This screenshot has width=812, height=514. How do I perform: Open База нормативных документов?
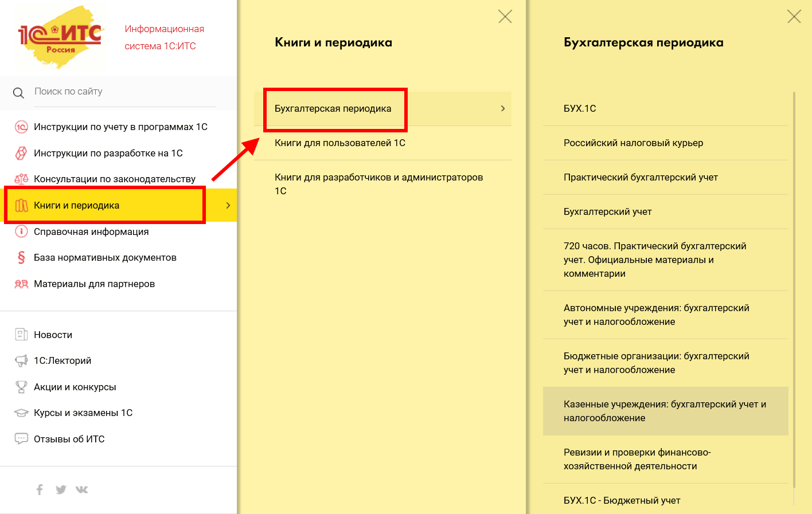point(105,257)
